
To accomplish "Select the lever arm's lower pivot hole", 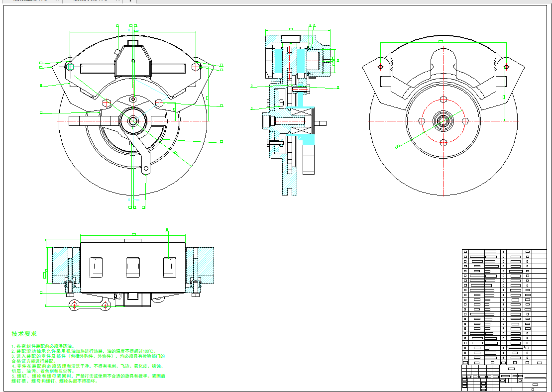I will coord(146,170).
